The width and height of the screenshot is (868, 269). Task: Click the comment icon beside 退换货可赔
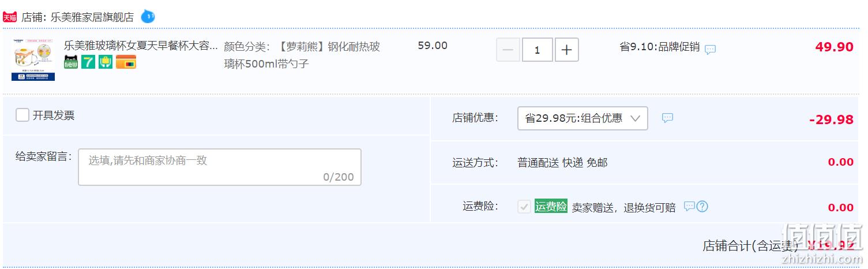point(689,207)
